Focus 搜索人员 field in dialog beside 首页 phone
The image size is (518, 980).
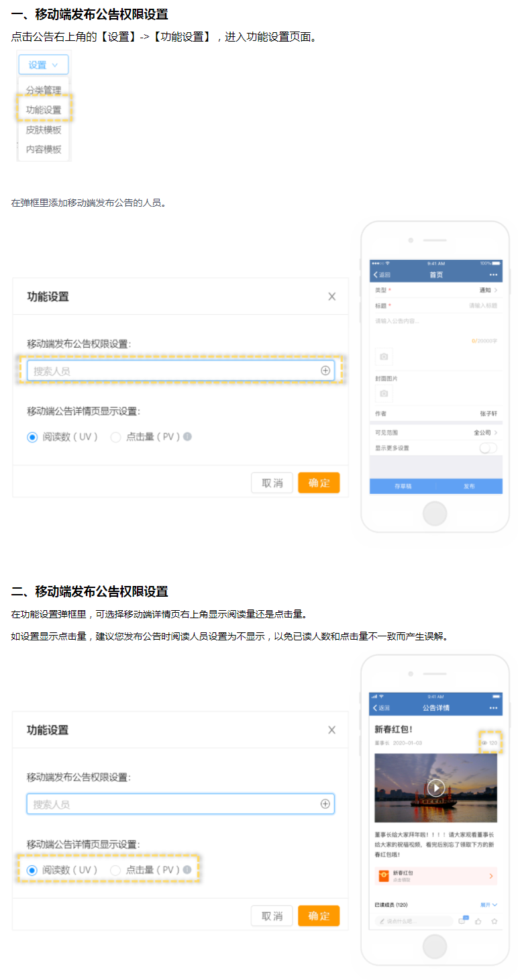tap(180, 371)
